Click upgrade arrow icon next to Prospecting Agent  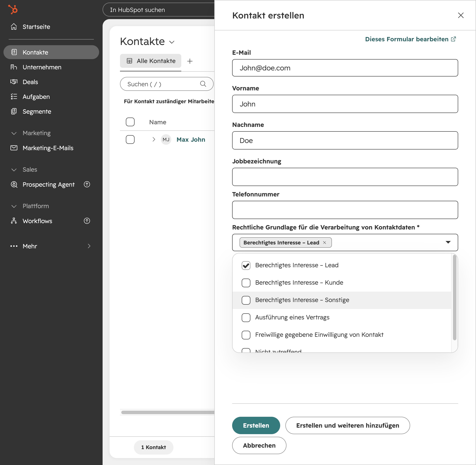tap(87, 184)
